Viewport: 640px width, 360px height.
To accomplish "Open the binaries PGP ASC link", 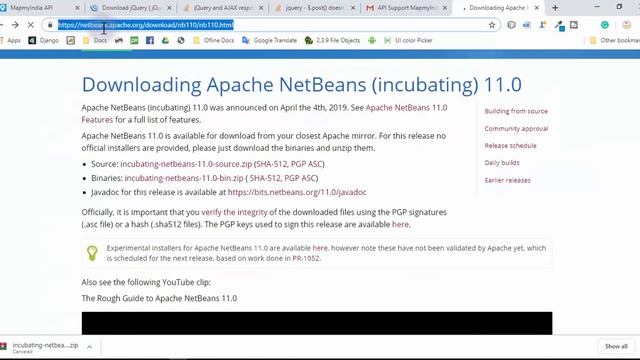I will coord(300,178).
